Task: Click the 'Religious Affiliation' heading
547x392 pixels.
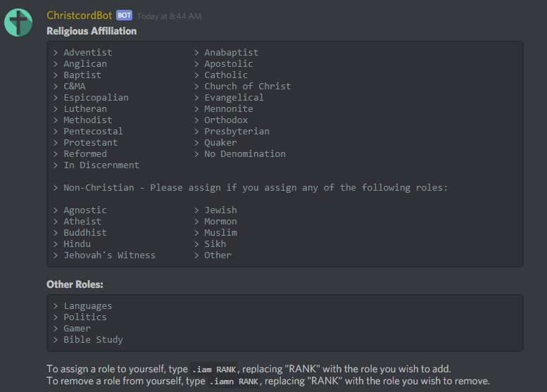Action: pos(92,31)
